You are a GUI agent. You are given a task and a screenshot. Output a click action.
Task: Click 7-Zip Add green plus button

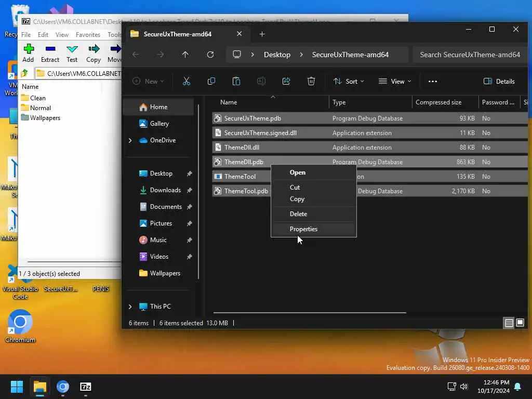pyautogui.click(x=28, y=54)
